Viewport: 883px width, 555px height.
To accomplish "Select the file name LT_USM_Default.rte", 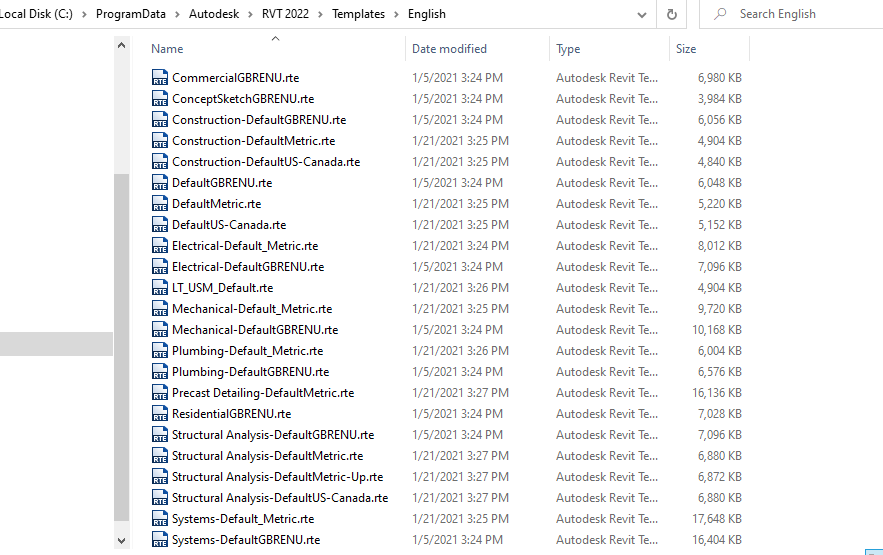I will coord(222,288).
